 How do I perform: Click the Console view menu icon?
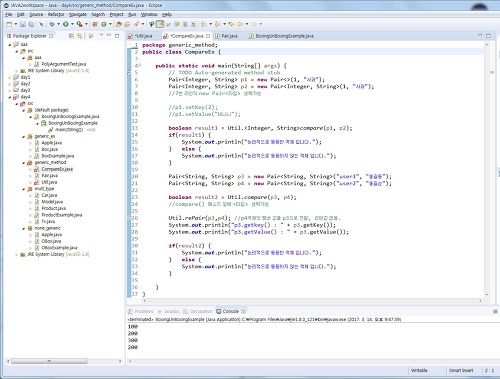tap(495, 311)
